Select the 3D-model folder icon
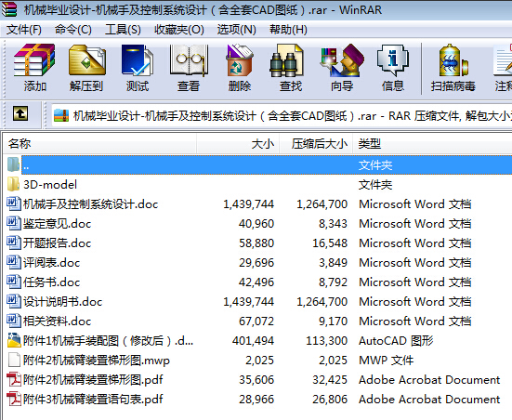This screenshot has height=420, width=512. pos(13,184)
